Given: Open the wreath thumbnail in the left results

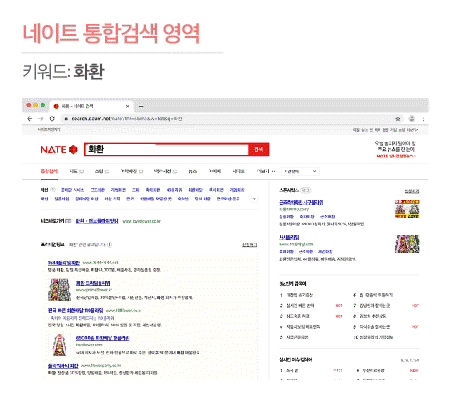Looking at the screenshot, I should pyautogui.click(x=60, y=290).
